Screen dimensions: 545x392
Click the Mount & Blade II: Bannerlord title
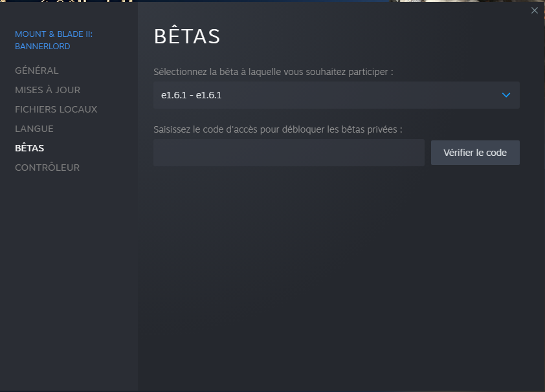(54, 34)
